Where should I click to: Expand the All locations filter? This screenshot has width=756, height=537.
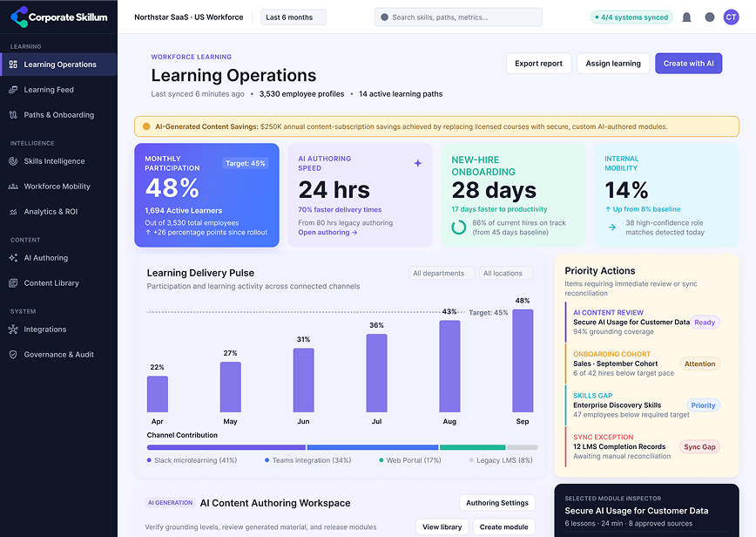tap(506, 273)
